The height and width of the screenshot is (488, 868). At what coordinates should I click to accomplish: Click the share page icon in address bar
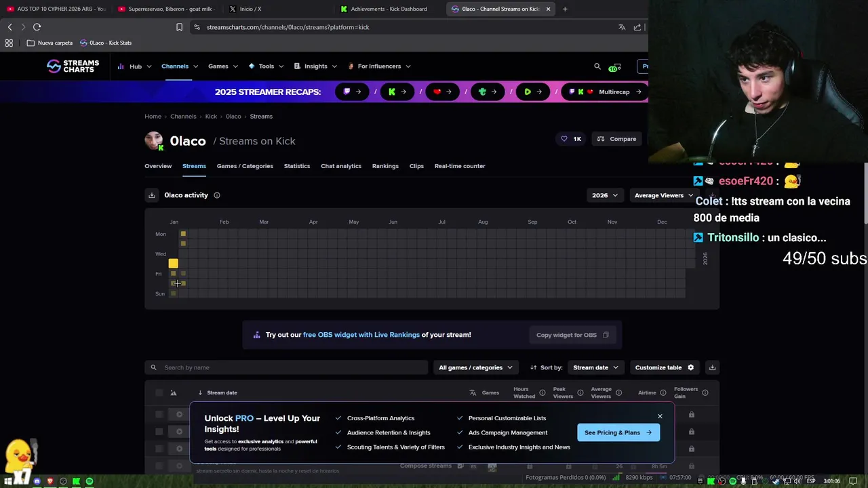tap(637, 27)
